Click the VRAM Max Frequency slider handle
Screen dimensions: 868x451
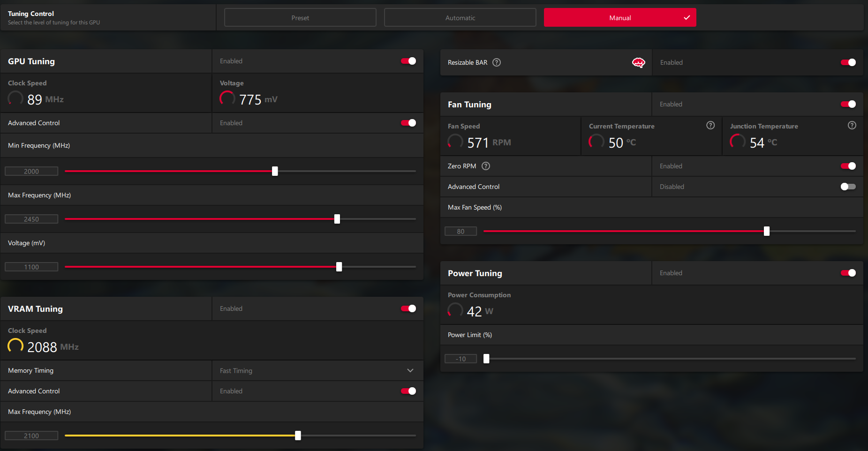coord(298,436)
